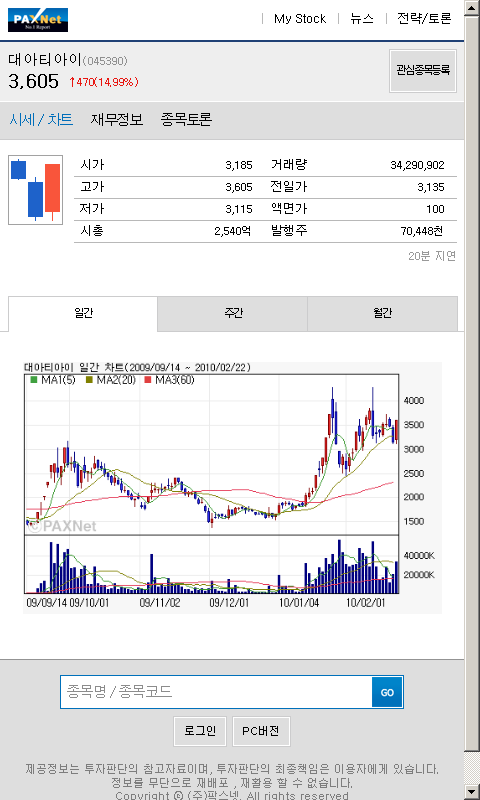
Task: Click the 20분 지연 delay notice
Action: (432, 256)
